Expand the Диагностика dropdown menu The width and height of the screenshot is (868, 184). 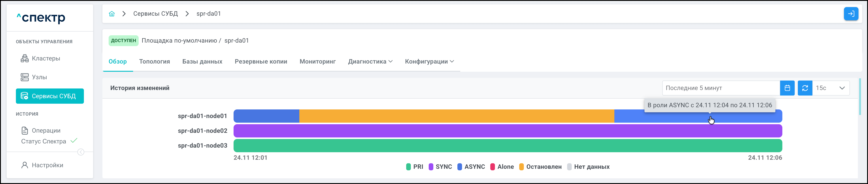coord(370,61)
